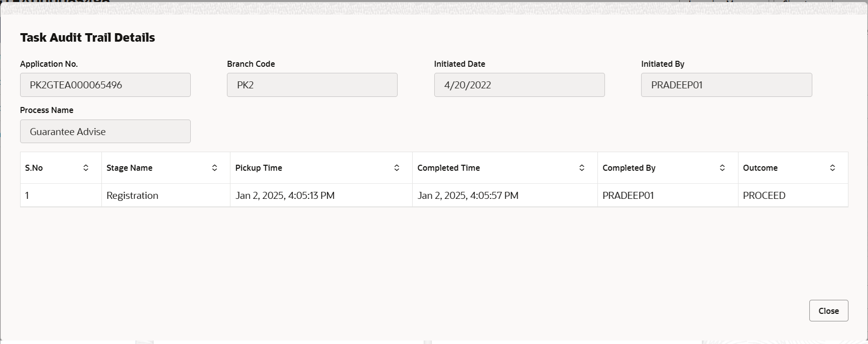
Task: Select the Pickup Time column header
Action: coord(321,168)
